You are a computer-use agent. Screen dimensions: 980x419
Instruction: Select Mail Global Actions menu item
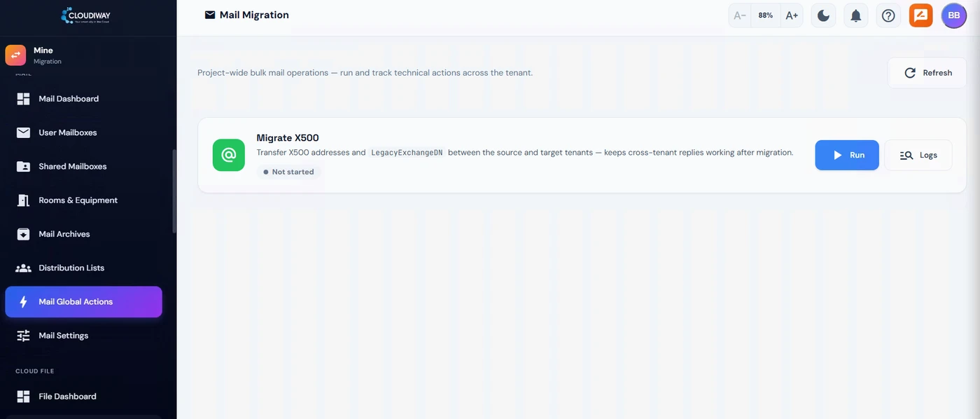(x=83, y=302)
